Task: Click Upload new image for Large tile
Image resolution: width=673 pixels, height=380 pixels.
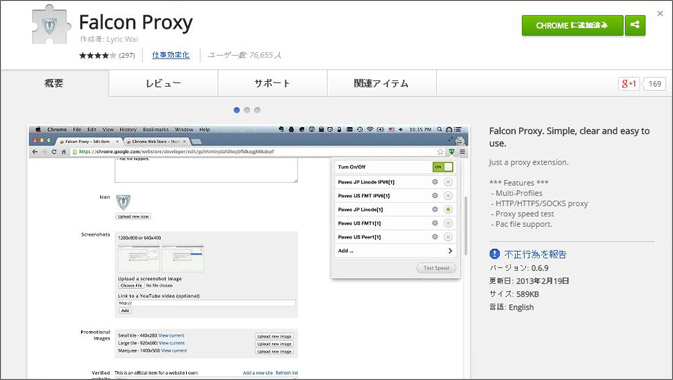Action: pyautogui.click(x=274, y=344)
